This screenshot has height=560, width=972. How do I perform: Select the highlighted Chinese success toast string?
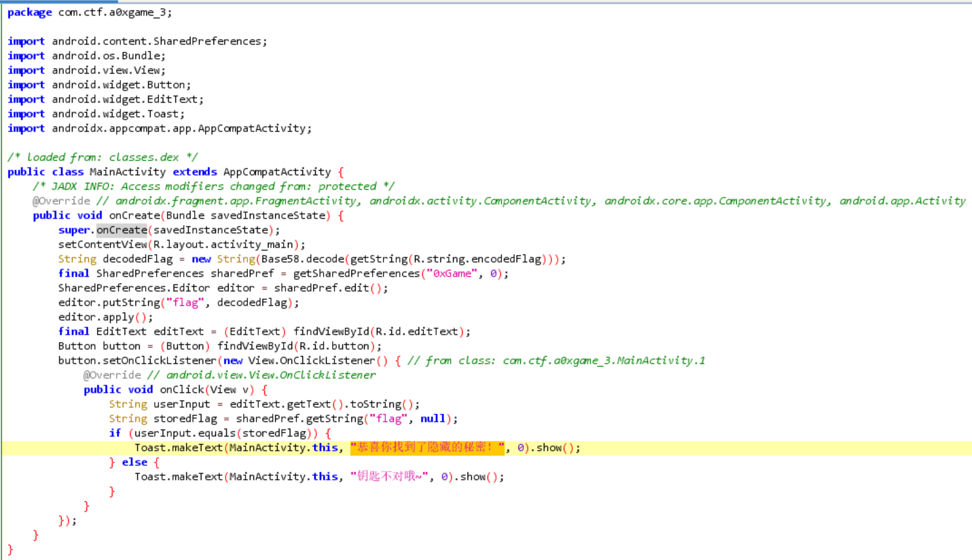[x=427, y=448]
